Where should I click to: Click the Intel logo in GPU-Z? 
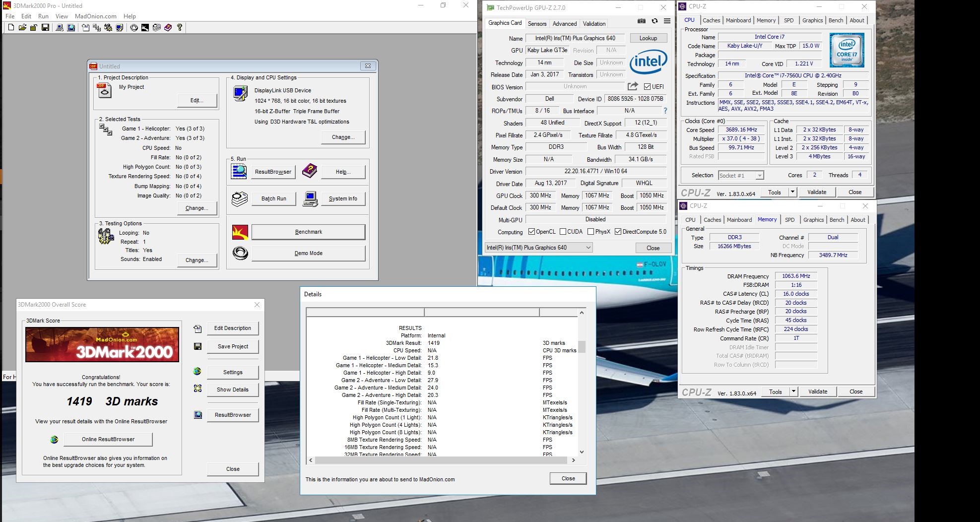click(648, 62)
